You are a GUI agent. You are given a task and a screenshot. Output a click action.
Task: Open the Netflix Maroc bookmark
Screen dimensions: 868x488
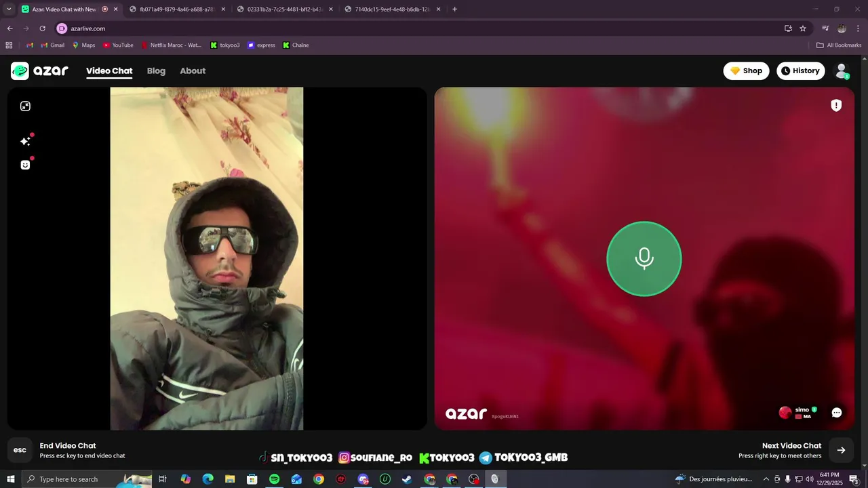171,45
